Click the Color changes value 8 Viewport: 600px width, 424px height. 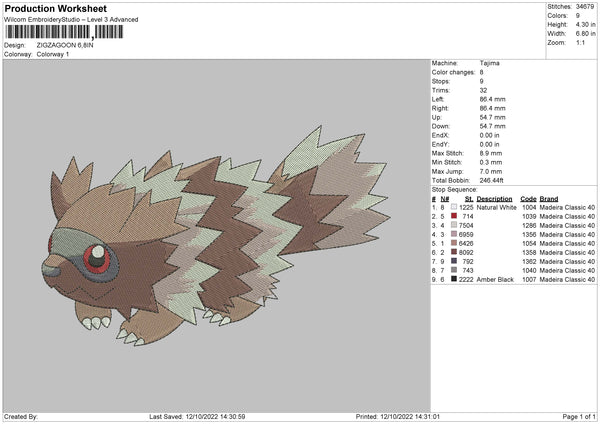click(x=481, y=72)
